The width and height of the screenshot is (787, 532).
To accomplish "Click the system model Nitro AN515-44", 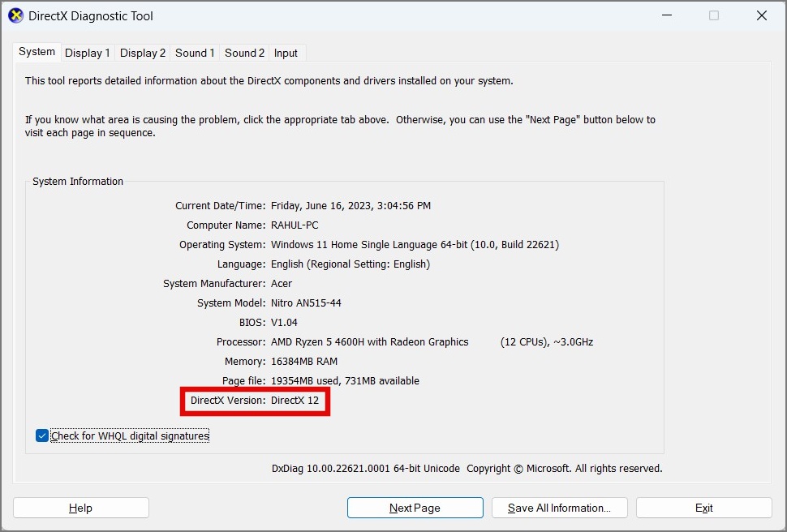I will [306, 303].
